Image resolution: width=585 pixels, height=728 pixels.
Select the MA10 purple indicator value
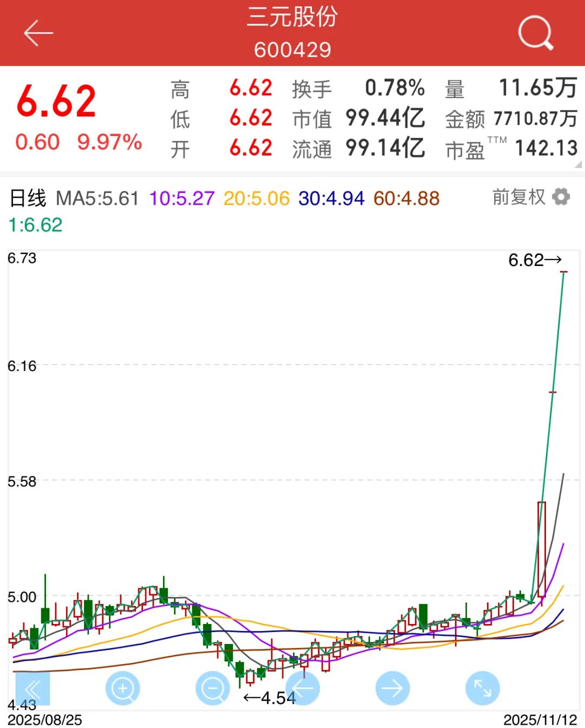[182, 198]
